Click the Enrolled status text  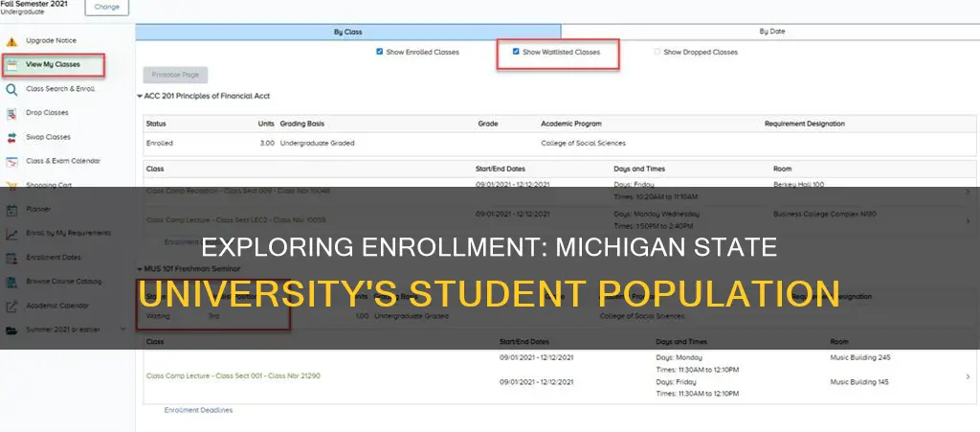pyautogui.click(x=160, y=143)
